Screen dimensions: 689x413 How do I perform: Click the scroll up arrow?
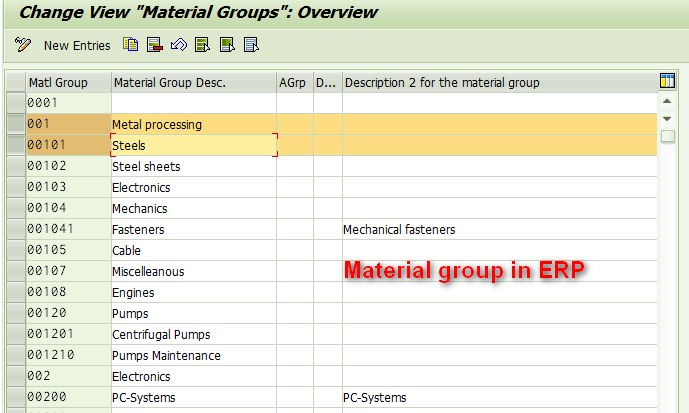tap(667, 101)
